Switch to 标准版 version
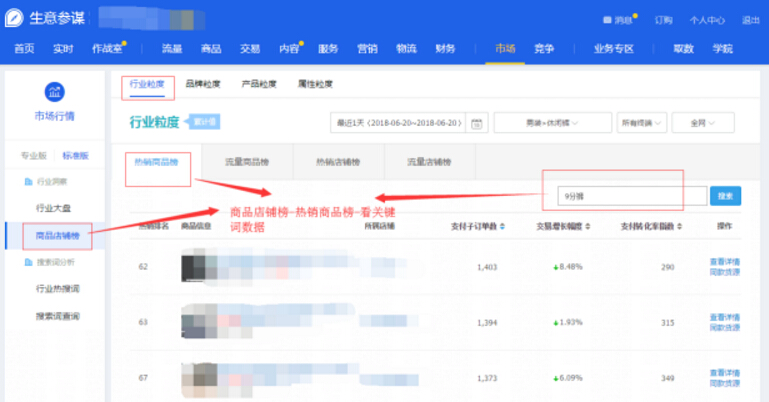769x402 pixels. 75,157
